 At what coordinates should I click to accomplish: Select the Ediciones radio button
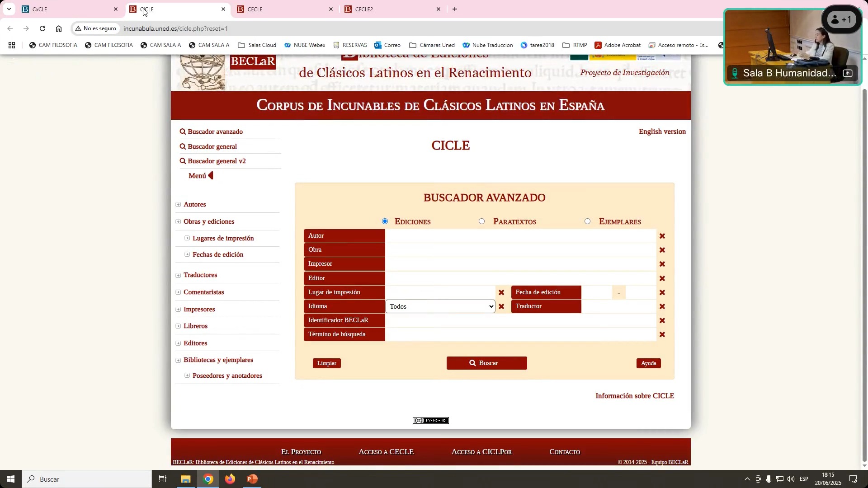(x=385, y=221)
